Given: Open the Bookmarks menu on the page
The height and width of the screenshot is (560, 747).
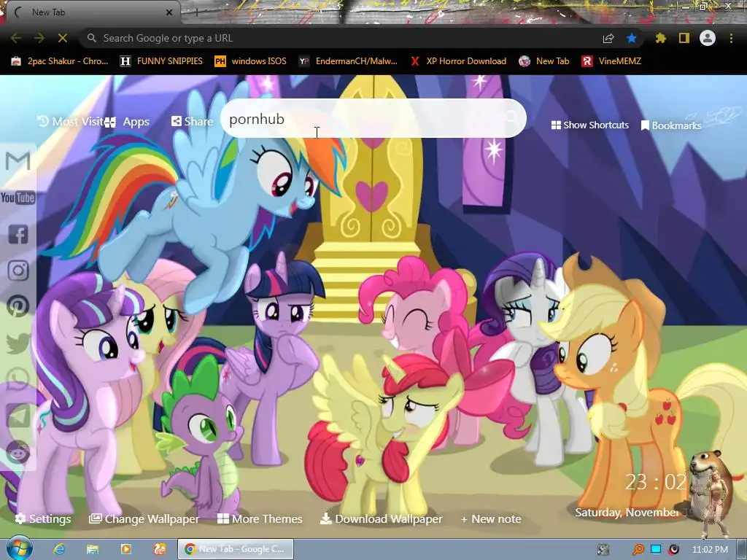Looking at the screenshot, I should [671, 125].
